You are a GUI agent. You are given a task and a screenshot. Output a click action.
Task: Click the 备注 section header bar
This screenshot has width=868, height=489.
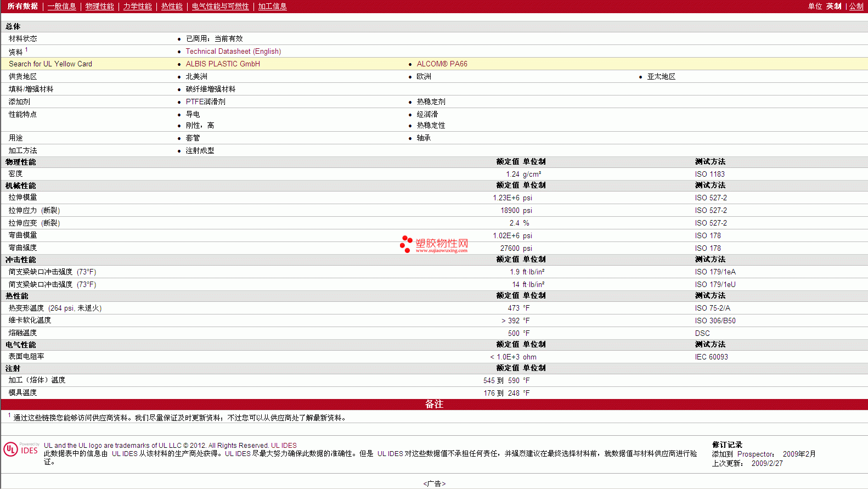(434, 404)
